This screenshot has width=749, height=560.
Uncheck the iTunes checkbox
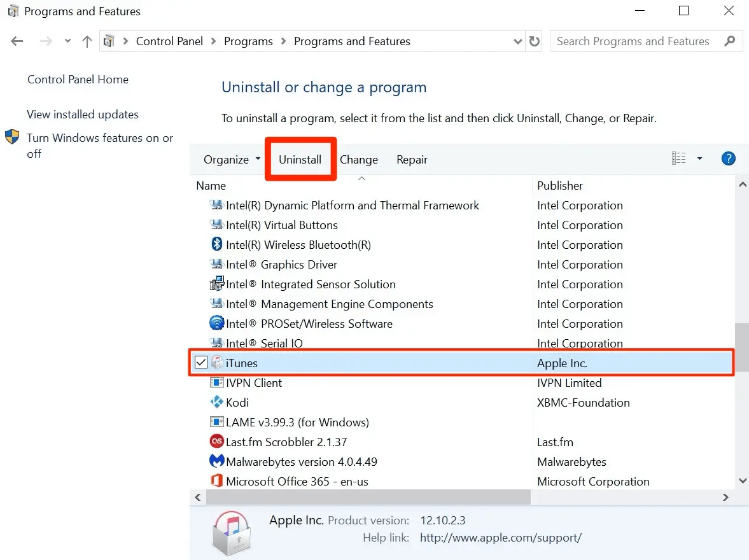pos(201,363)
